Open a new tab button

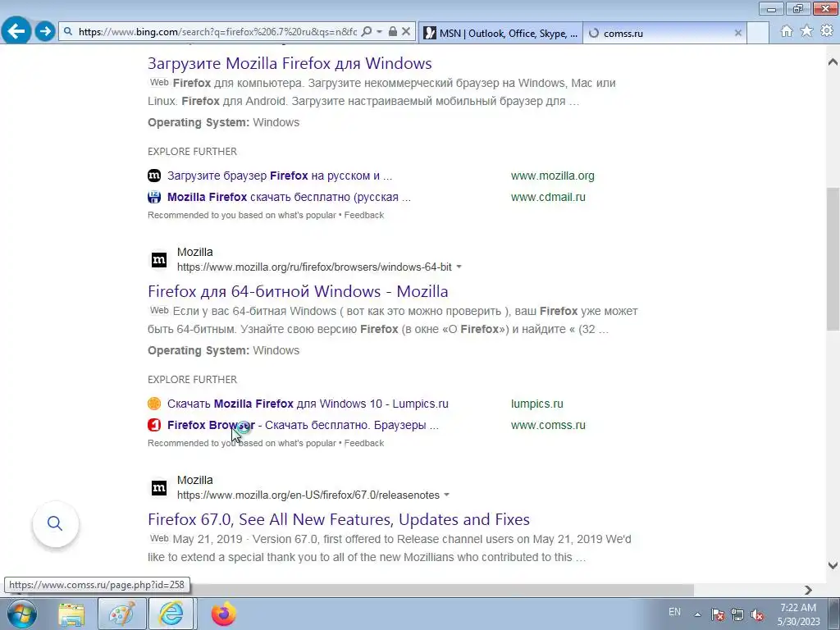758,33
